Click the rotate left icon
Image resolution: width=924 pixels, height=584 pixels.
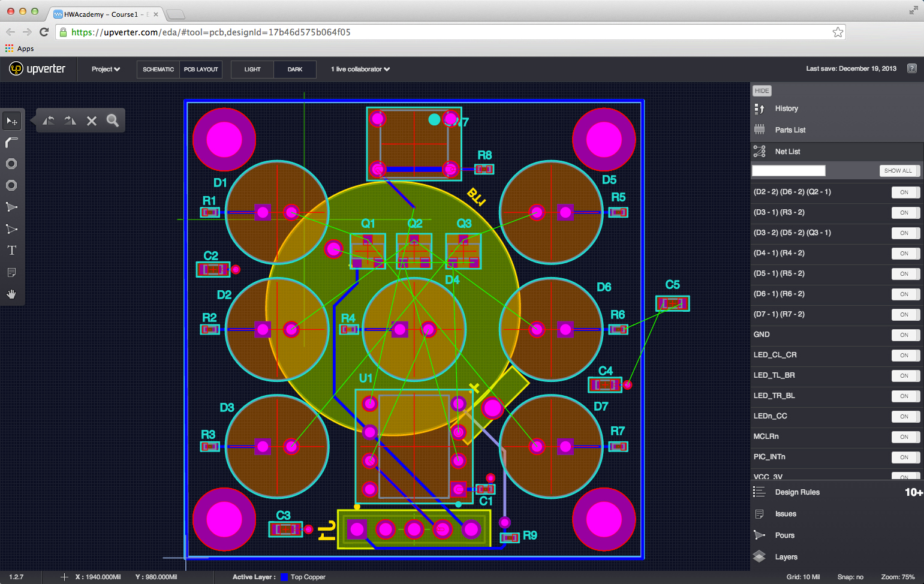tap(49, 121)
